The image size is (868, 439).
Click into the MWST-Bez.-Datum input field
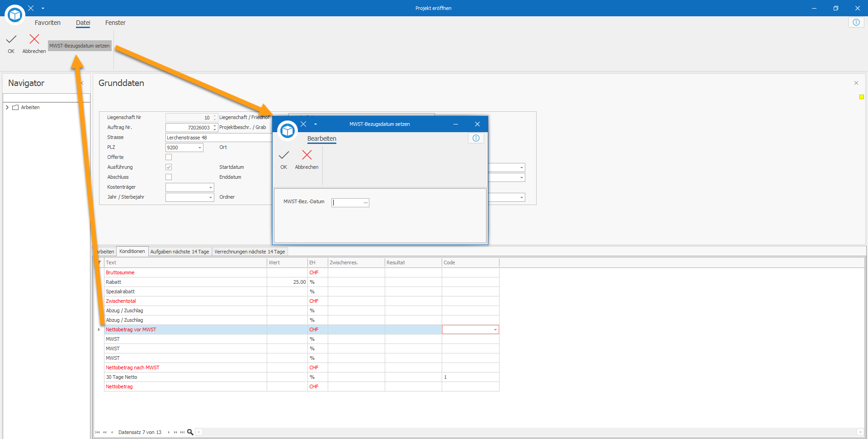point(347,203)
